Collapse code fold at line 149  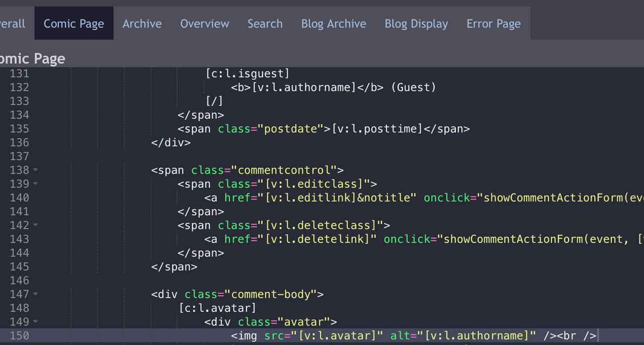click(x=35, y=322)
